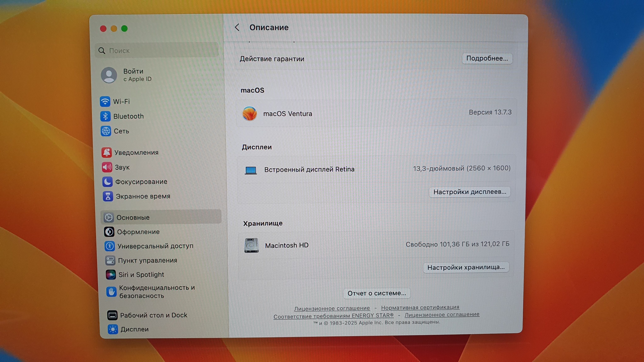Click the Control Center icon
Image resolution: width=644 pixels, height=362 pixels.
click(x=110, y=261)
